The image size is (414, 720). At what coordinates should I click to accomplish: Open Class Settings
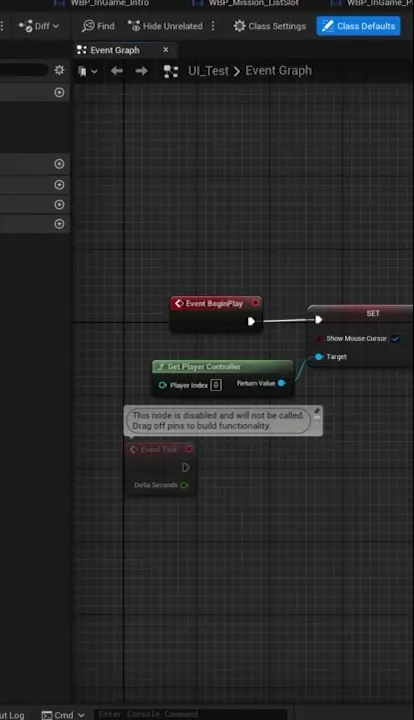(269, 26)
